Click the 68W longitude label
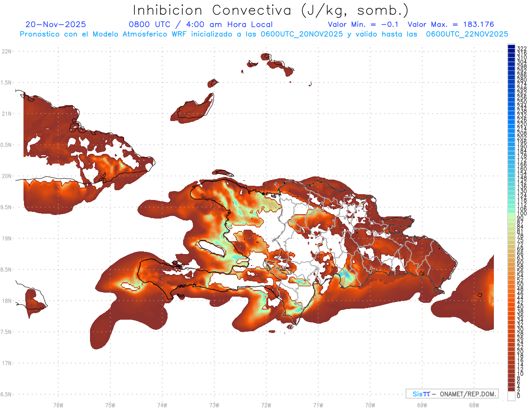The height and width of the screenshot is (411, 532). 473,405
